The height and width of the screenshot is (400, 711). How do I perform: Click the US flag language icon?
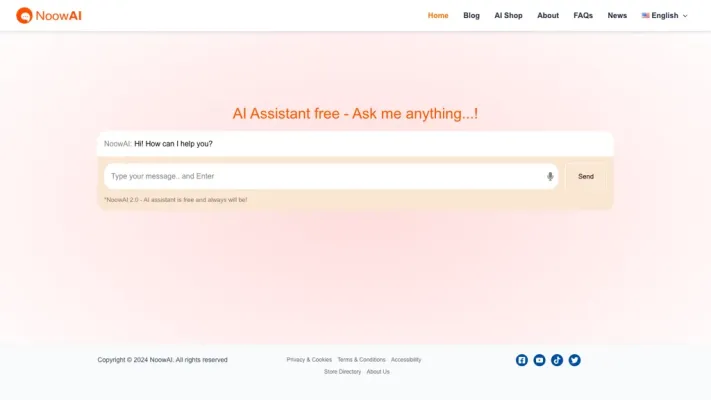646,16
